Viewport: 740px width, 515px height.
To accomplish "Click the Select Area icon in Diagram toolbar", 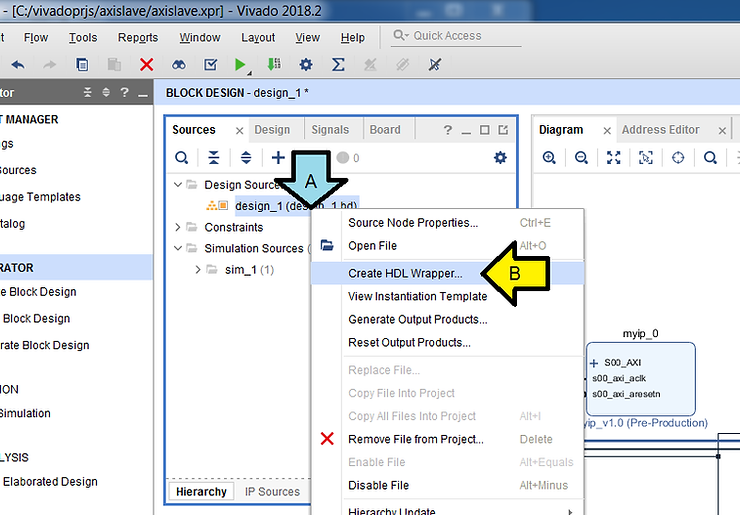I will [646, 158].
